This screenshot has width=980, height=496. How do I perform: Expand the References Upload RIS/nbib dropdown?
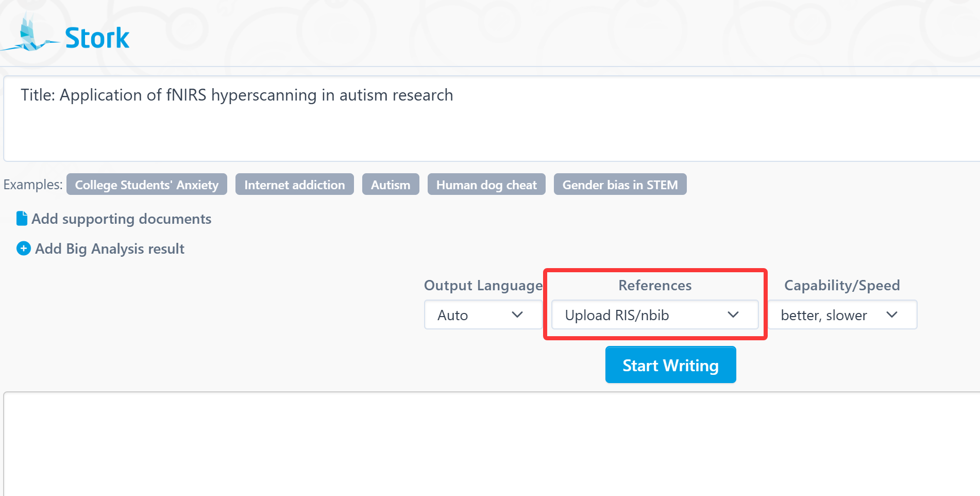click(733, 315)
